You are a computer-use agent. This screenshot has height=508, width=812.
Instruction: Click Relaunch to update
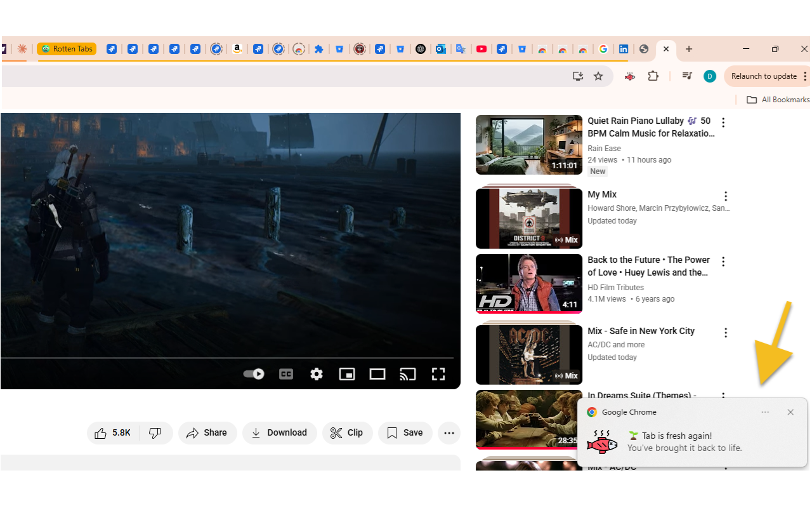coord(764,76)
